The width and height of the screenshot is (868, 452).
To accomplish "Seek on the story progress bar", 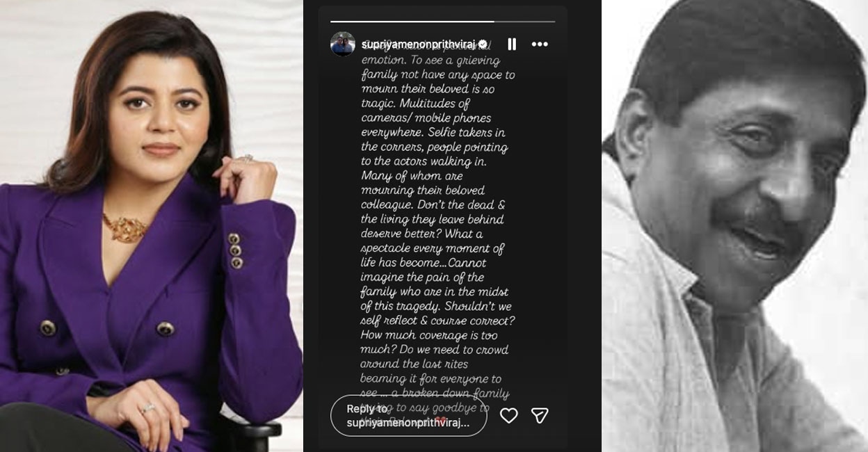I will click(442, 22).
